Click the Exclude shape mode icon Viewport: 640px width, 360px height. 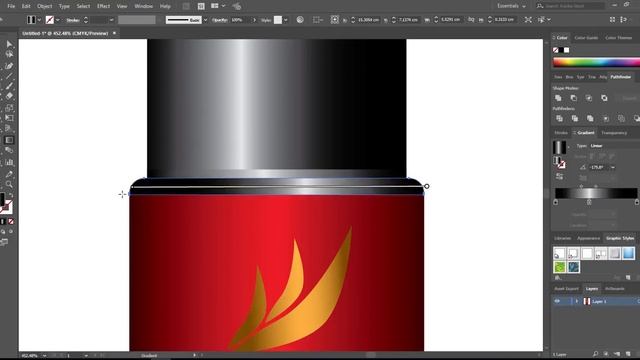604,98
